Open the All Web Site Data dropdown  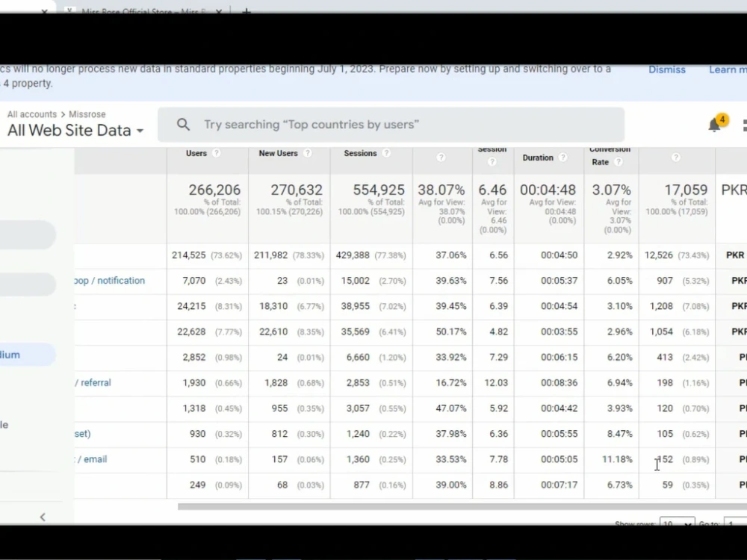pyautogui.click(x=75, y=130)
